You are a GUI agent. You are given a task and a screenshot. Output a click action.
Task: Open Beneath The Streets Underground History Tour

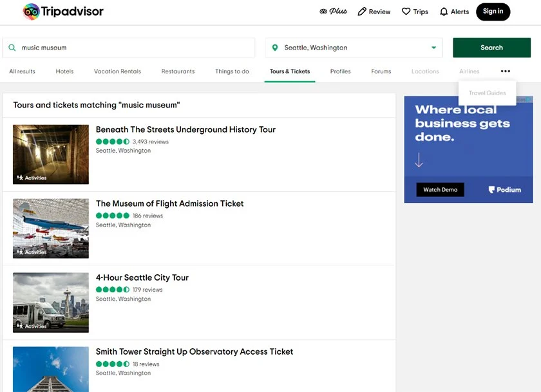click(185, 129)
